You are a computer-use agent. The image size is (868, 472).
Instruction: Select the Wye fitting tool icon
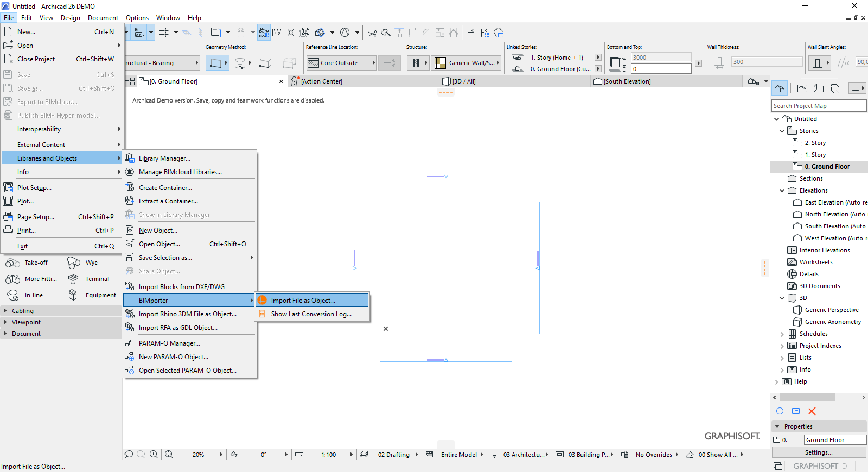pyautogui.click(x=74, y=263)
